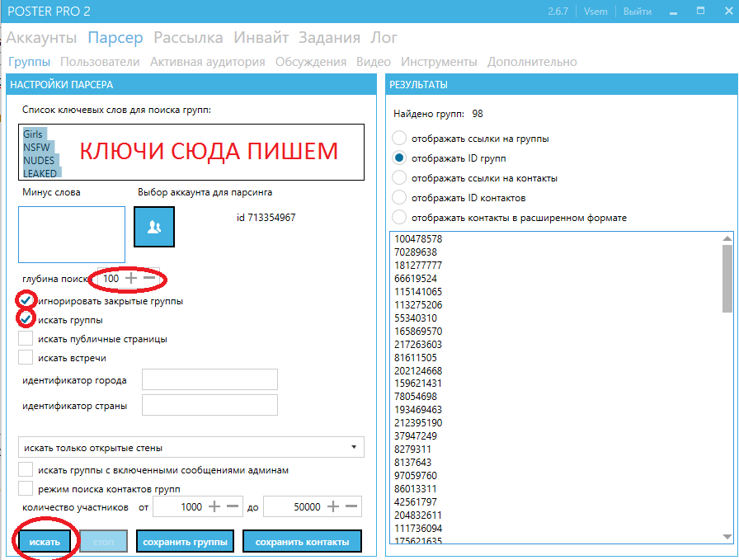This screenshot has height=560, width=739.
Task: Toggle 'игнорировать закрытые группы' checkbox
Action: pos(26,300)
